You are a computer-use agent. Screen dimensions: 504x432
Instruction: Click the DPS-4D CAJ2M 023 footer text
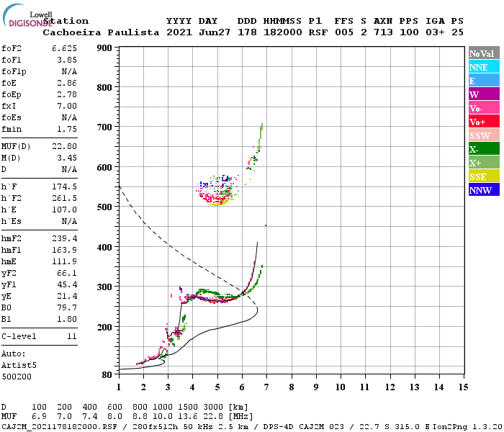point(303,426)
